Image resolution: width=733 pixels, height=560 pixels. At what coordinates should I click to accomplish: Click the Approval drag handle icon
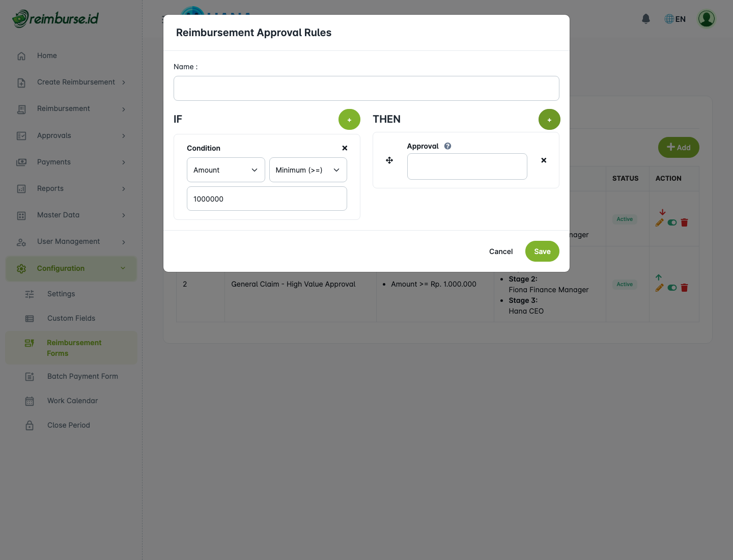tap(389, 160)
